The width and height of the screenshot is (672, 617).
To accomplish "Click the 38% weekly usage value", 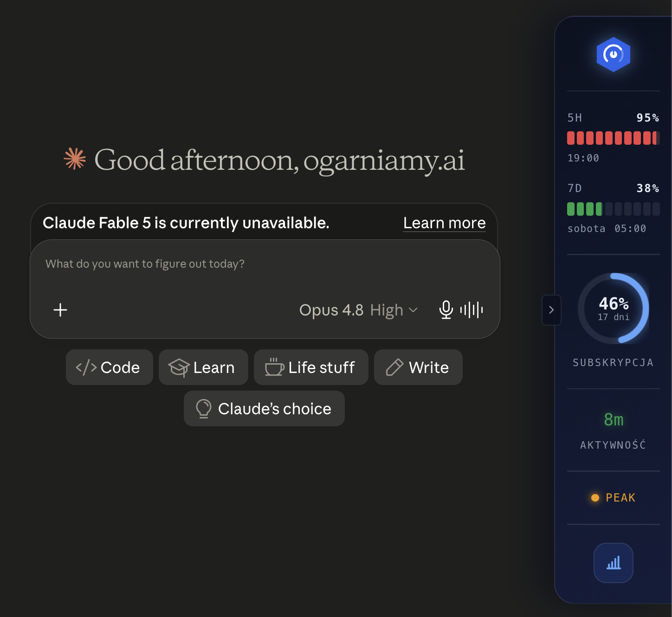I will tap(648, 188).
